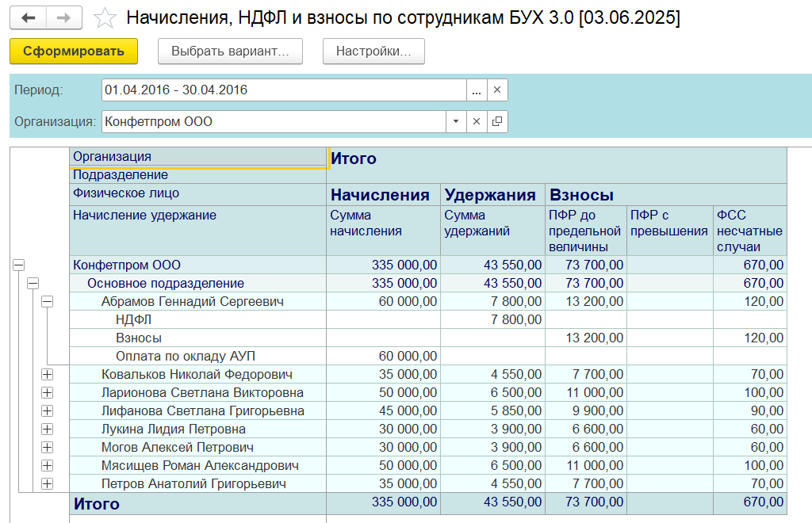Viewport: 812px width, 523px height.
Task: Select the footer total 73 700,00
Action: coord(586,502)
